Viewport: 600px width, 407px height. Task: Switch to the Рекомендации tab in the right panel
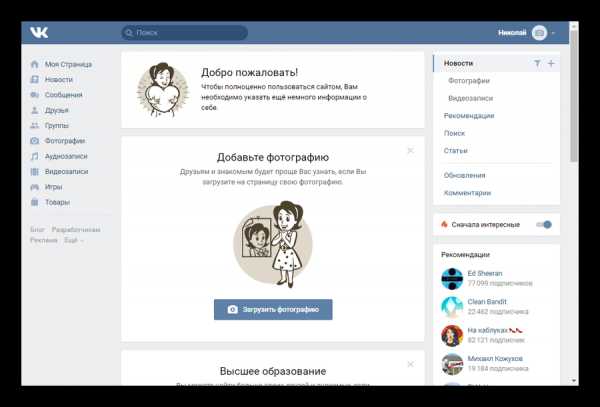[469, 116]
